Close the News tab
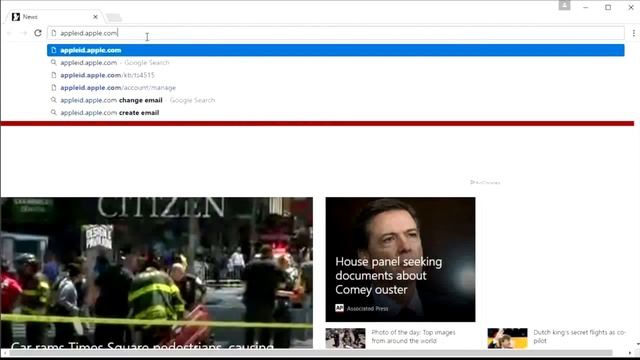 tap(95, 17)
